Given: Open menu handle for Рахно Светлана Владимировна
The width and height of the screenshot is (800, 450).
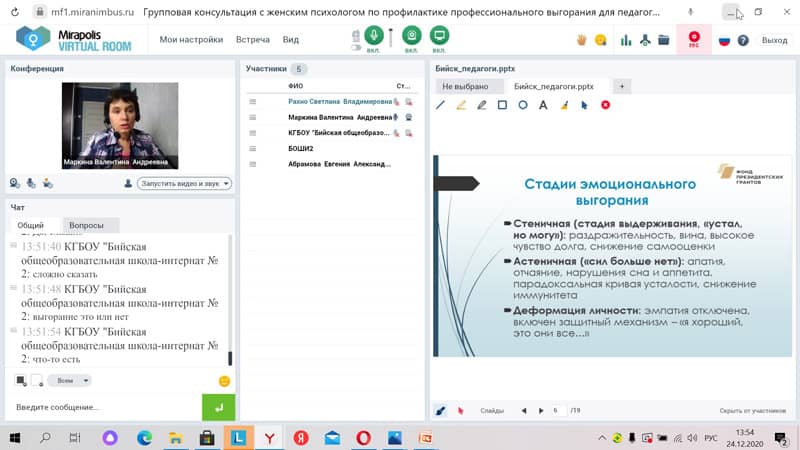Looking at the screenshot, I should point(253,102).
